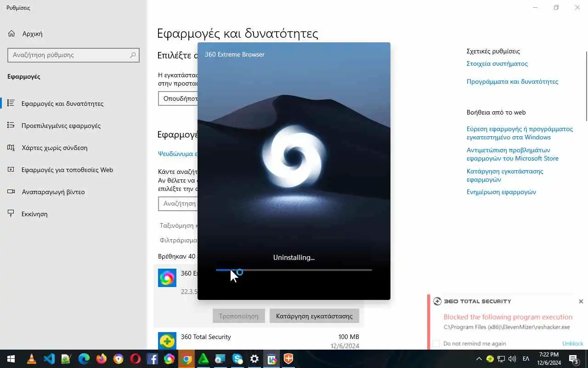The width and height of the screenshot is (588, 368).
Task: Open 360 Total Security orange shield taskbar icon
Action: [288, 359]
